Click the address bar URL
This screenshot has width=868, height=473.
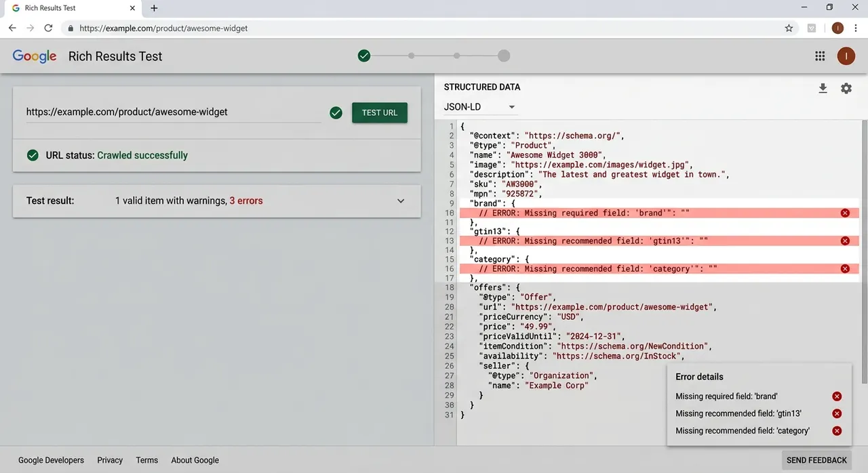click(163, 28)
